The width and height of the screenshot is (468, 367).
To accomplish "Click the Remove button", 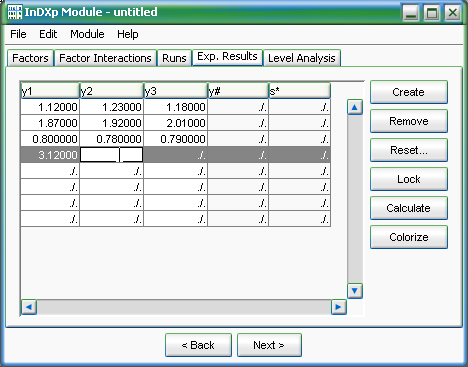I will (409, 121).
